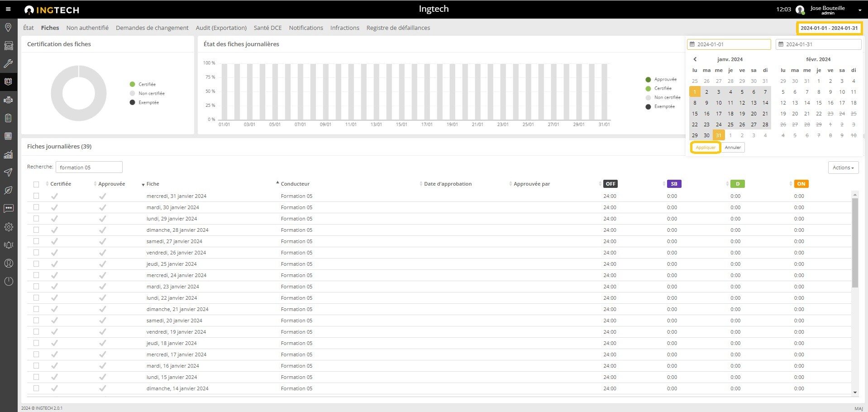868x412 pixels.
Task: Open the truck vehicles sidebar icon
Action: point(8,46)
